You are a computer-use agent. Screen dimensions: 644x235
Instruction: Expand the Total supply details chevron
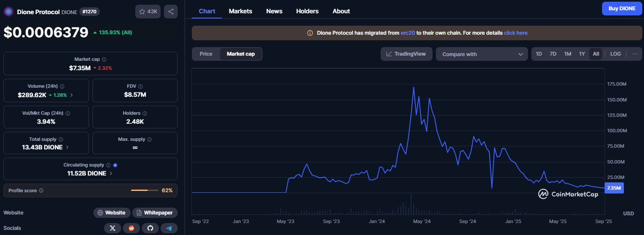pos(67,147)
